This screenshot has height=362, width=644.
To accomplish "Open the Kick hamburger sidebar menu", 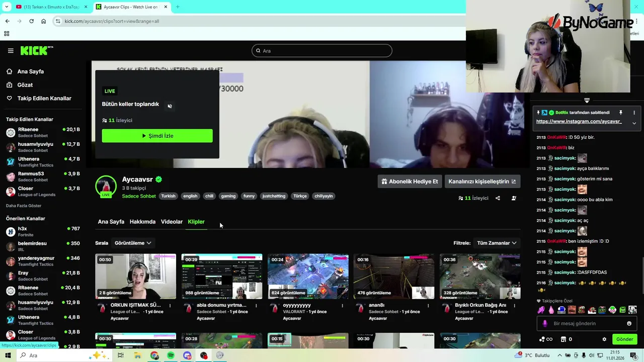I will click(x=11, y=51).
